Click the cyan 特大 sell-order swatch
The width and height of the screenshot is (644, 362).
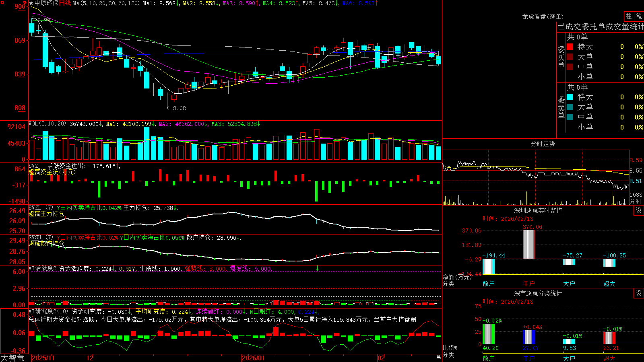click(x=570, y=97)
